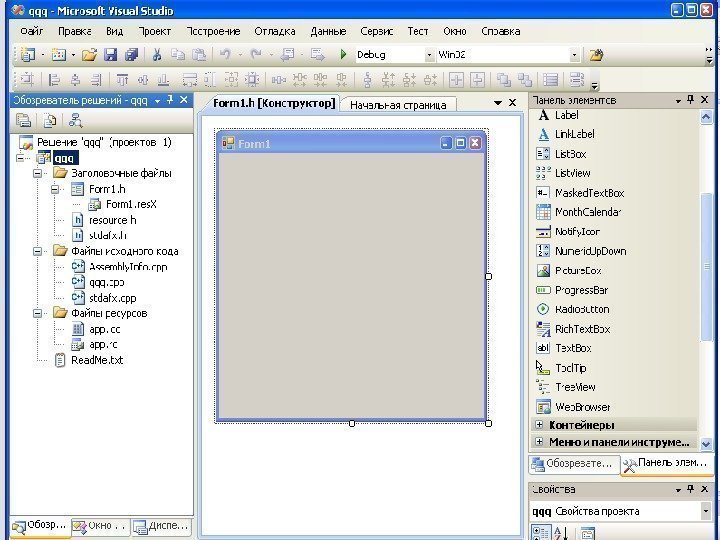Click the Undo arrow icon
Image resolution: width=720 pixels, height=540 pixels.
point(225,55)
